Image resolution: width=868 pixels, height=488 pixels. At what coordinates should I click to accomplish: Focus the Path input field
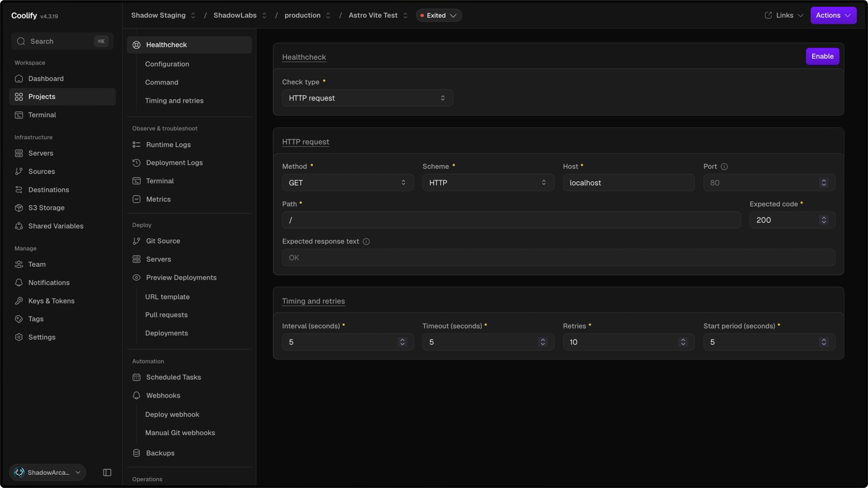(x=512, y=220)
